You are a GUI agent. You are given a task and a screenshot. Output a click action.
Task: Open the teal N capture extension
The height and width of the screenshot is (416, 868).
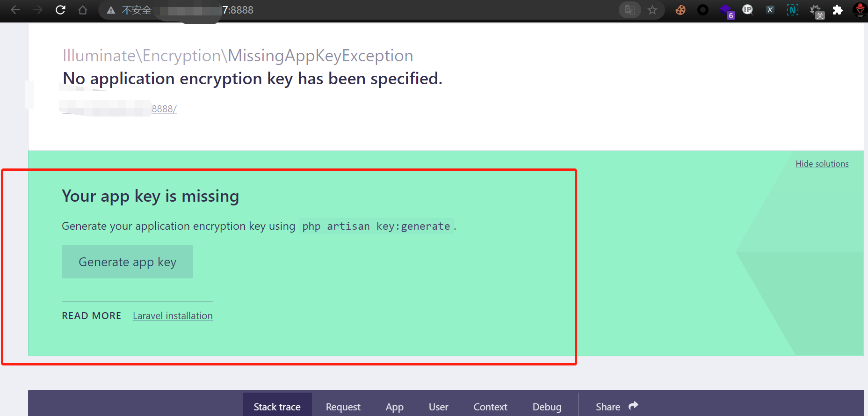793,10
